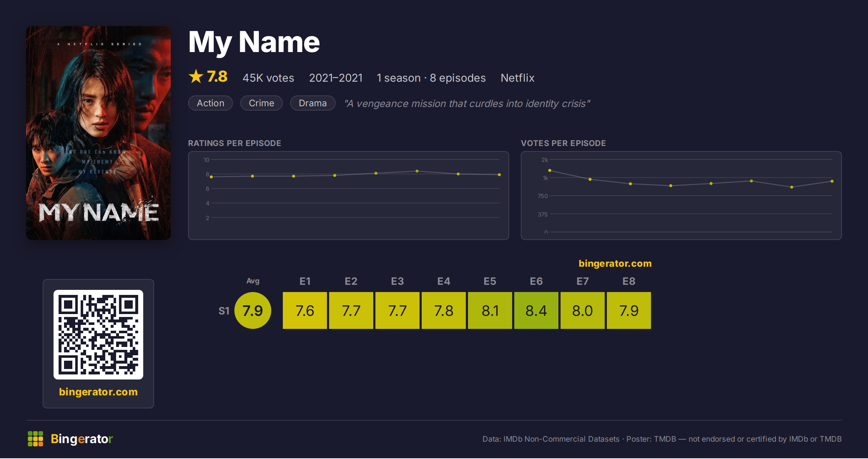Image resolution: width=868 pixels, height=459 pixels.
Task: Click the Bingerator grid logo icon
Action: [35, 439]
